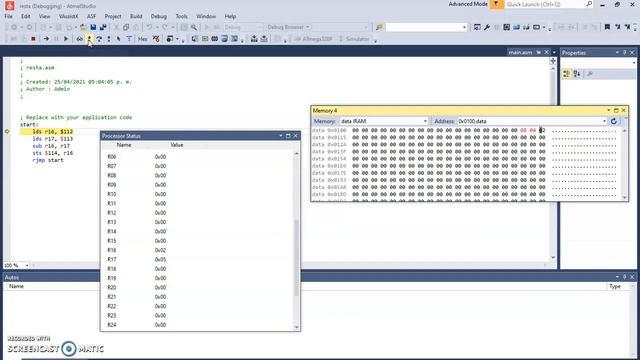Click the R17 value 0x05
Screen dimensions: 640x360
pos(160,260)
